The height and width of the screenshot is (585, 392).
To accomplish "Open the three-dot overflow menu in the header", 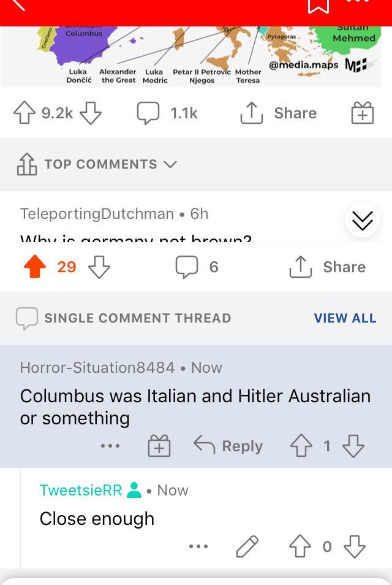I will tap(358, 2).
